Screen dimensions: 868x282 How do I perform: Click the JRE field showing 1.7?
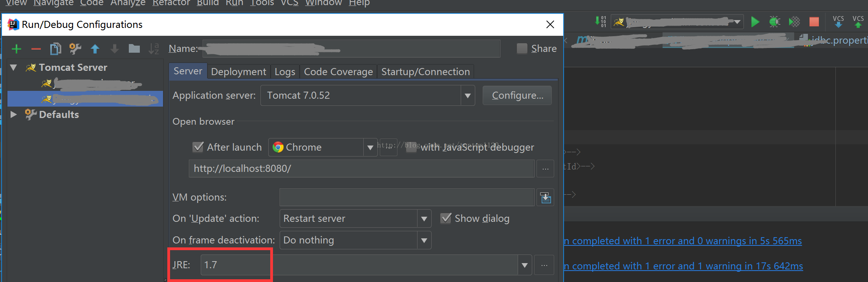point(359,265)
